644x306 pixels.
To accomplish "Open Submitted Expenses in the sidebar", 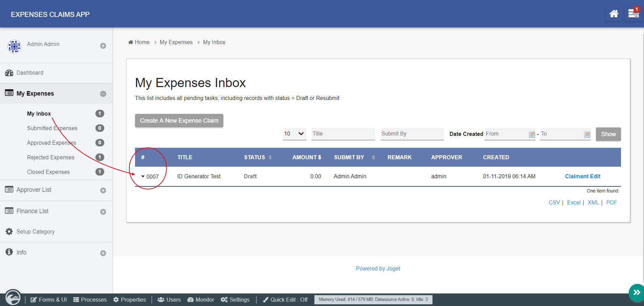I will [x=52, y=128].
